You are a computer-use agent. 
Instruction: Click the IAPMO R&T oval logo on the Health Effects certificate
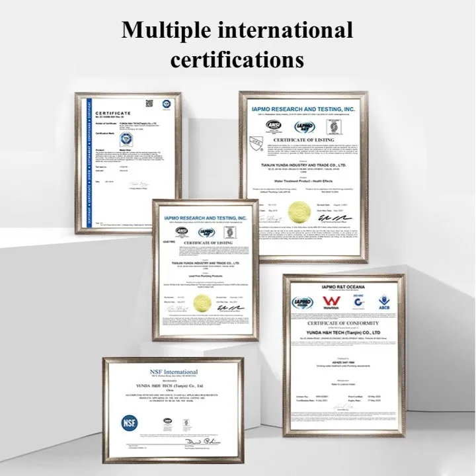(x=305, y=127)
